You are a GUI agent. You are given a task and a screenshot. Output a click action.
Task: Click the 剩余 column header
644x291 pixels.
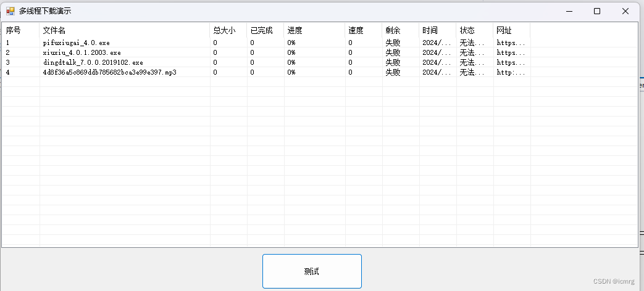401,30
